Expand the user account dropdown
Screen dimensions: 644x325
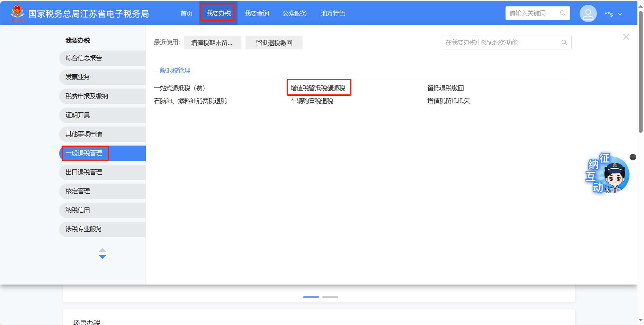(620, 14)
